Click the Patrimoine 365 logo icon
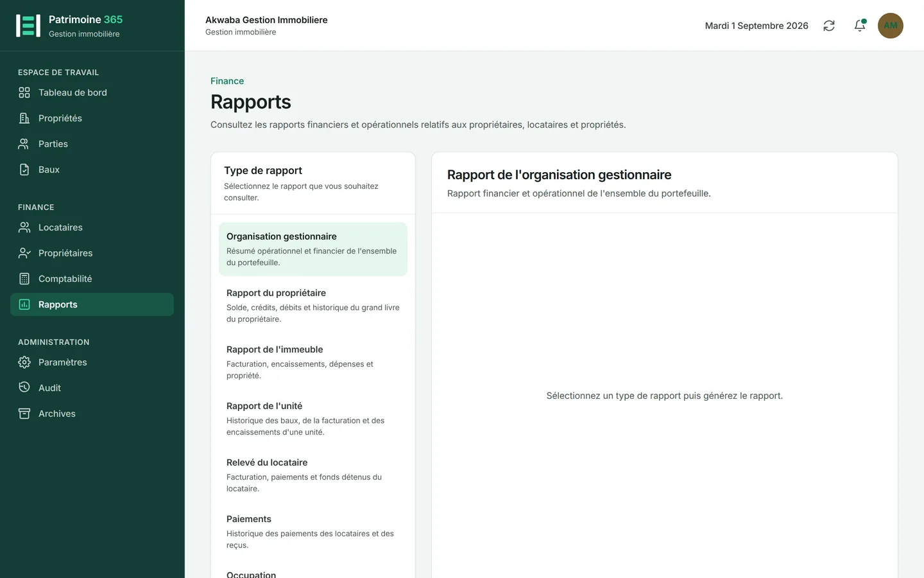This screenshot has width=924, height=578. [28, 26]
